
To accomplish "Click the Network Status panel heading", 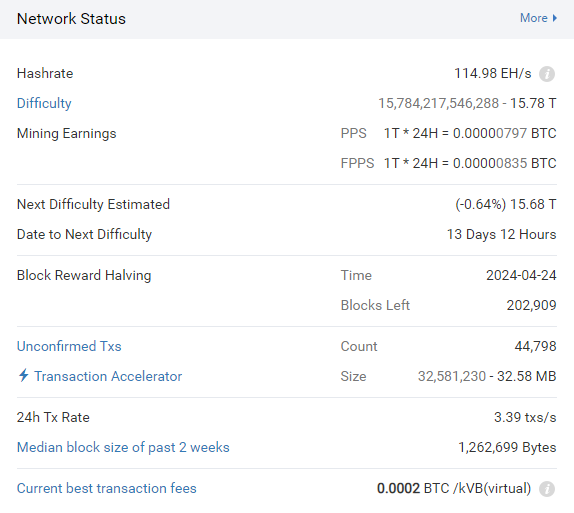I will point(71,19).
